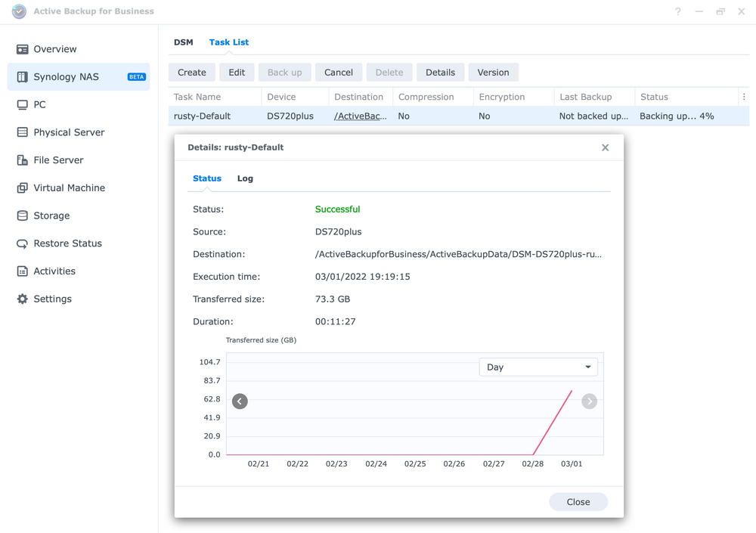Click the help question mark icon
The width and height of the screenshot is (756, 533).
click(678, 11)
